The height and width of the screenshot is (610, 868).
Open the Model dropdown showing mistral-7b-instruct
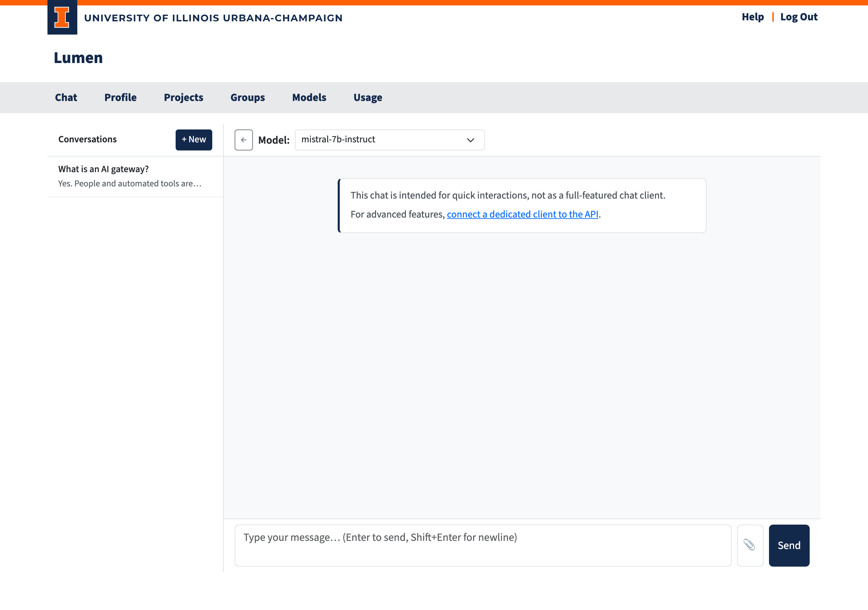coord(389,140)
